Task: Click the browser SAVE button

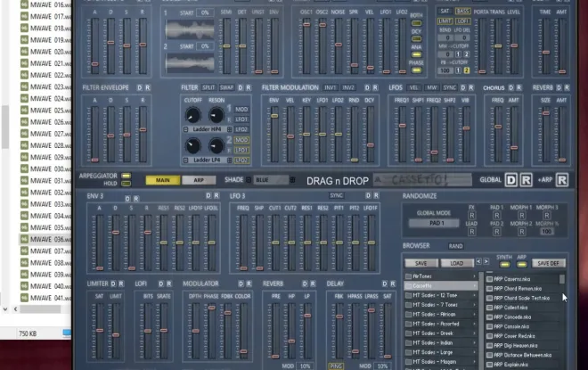Action: (421, 263)
